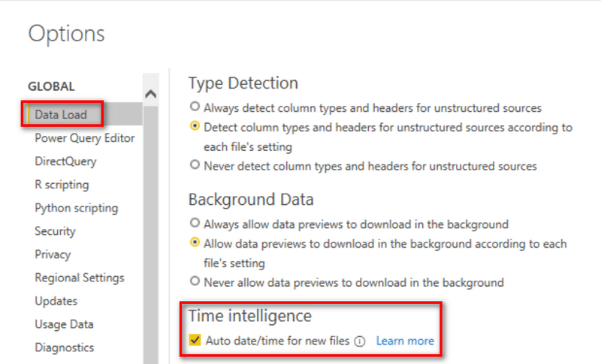601x364 pixels.
Task: Open the Learn more link
Action: point(405,341)
